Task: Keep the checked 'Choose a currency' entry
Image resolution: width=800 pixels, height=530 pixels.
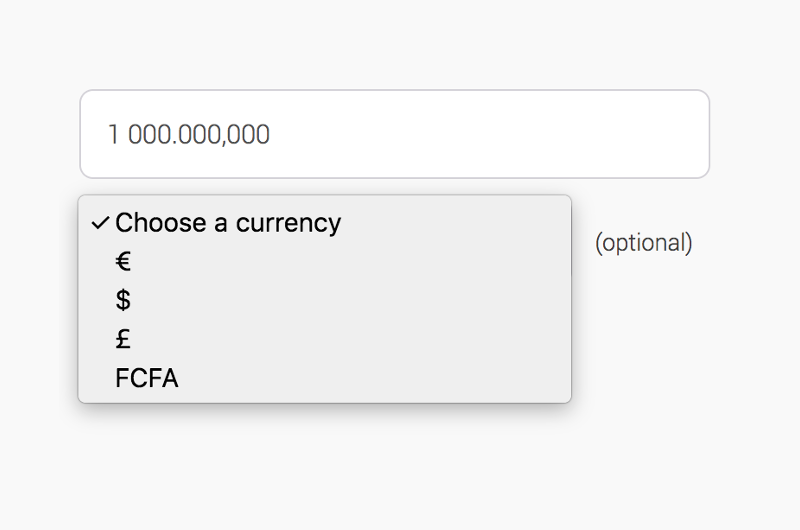Action: (x=228, y=223)
